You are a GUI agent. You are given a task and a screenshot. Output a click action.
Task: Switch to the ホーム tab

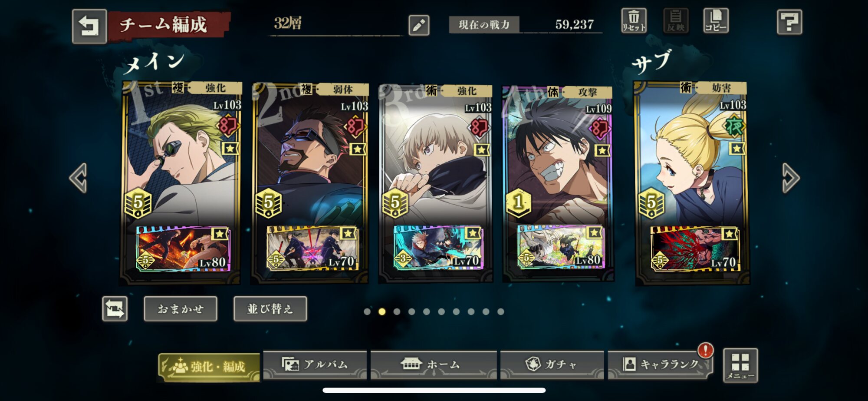(x=433, y=365)
